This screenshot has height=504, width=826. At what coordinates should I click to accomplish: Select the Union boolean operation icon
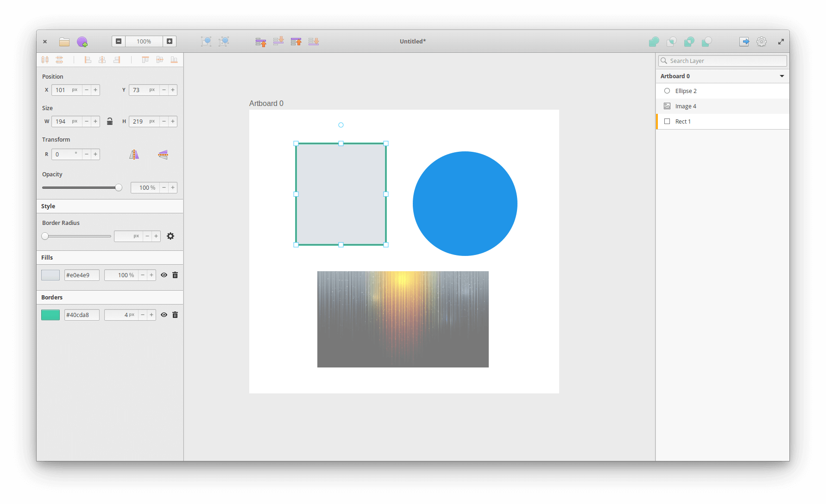[654, 42]
